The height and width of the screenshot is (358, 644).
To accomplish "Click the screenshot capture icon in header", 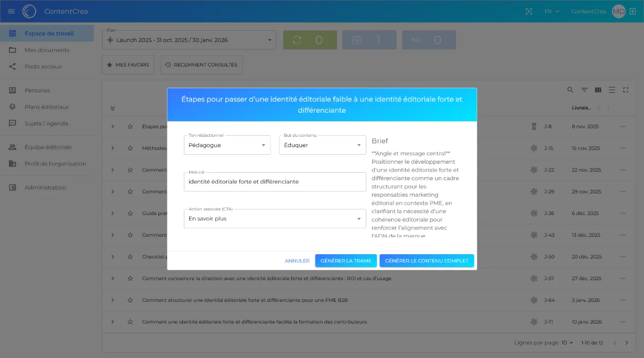I will [x=529, y=11].
